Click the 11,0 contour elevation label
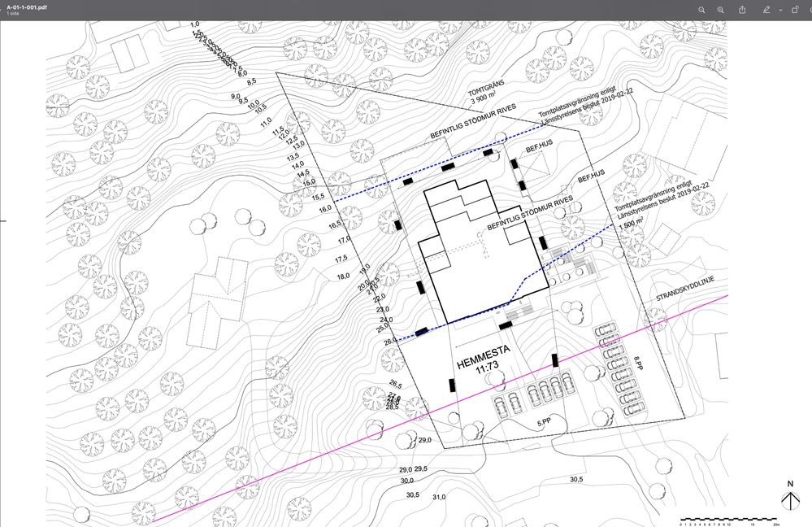 [x=266, y=123]
